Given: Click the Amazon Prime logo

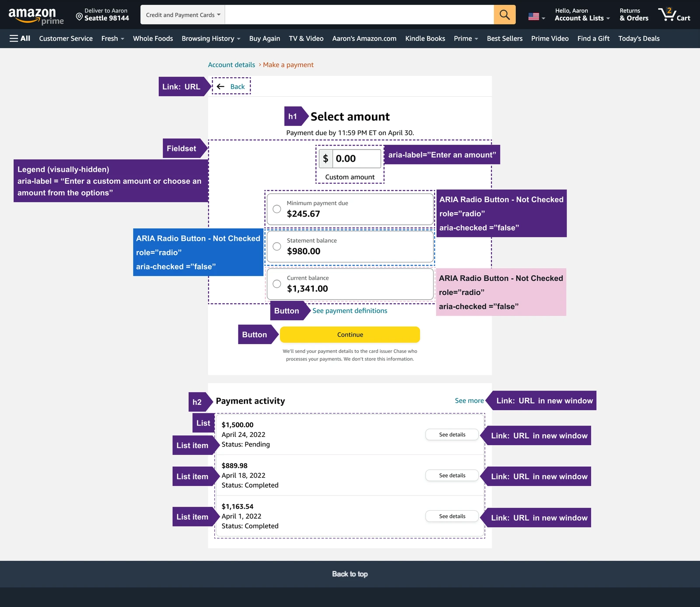Looking at the screenshot, I should [x=36, y=16].
